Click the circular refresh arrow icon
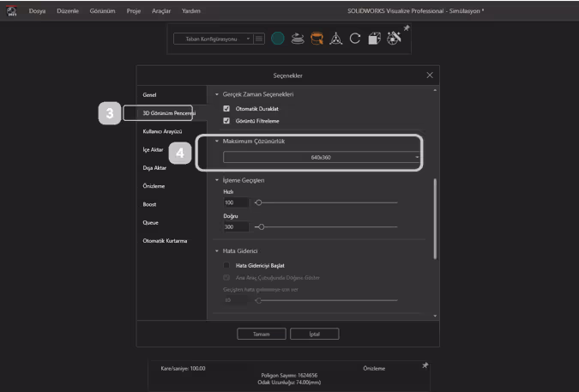The height and width of the screenshot is (392, 579). pos(355,39)
